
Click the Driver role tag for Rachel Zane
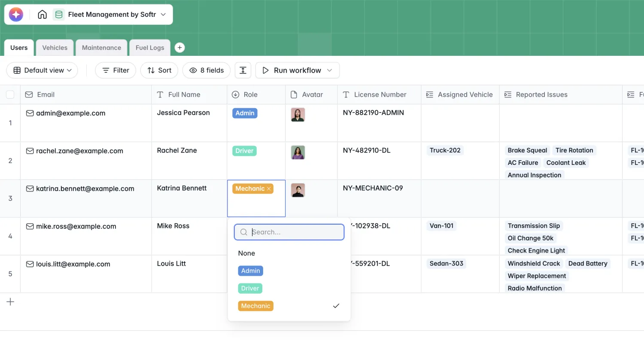(244, 151)
